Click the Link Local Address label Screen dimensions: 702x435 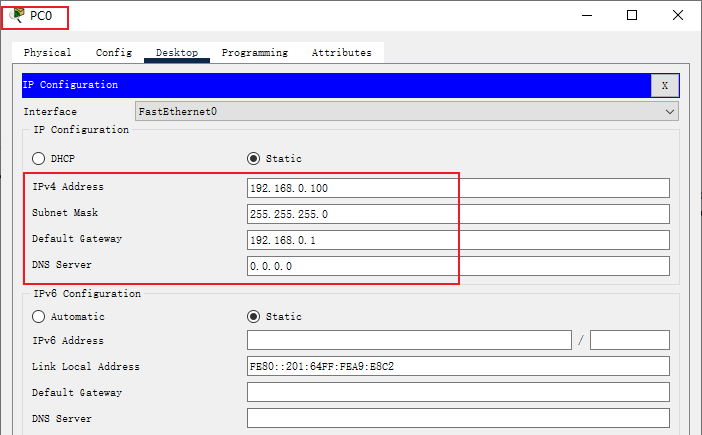coord(86,367)
